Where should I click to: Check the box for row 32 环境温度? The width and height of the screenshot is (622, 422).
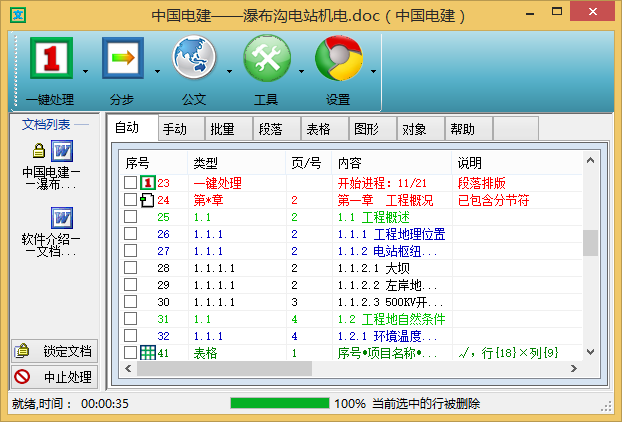point(131,336)
